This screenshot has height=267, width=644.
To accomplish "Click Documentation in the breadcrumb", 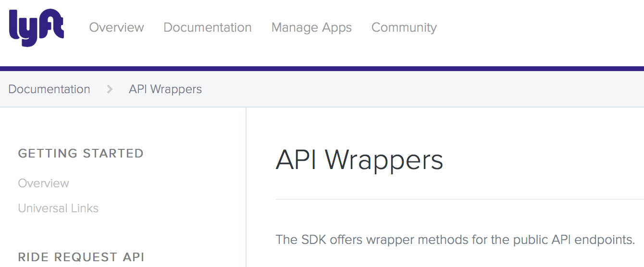I will click(49, 89).
